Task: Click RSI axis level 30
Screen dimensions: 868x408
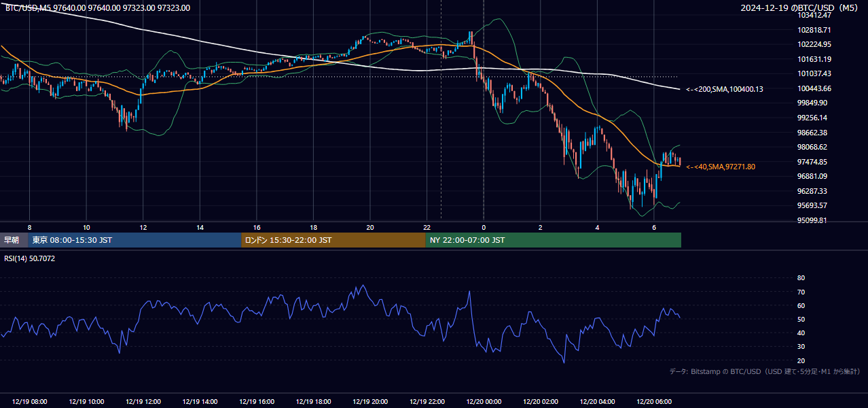Action: tap(801, 347)
